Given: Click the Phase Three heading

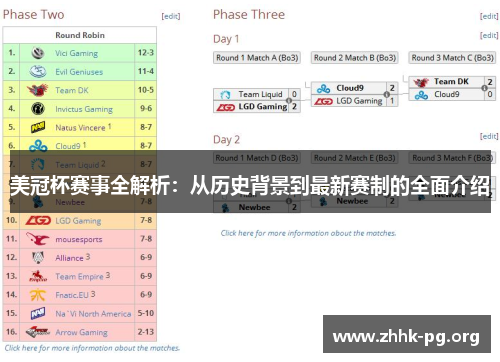Looking at the screenshot, I should 249,15.
